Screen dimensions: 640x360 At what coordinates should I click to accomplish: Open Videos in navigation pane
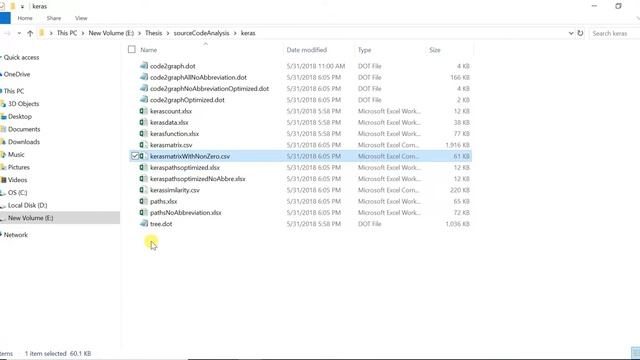(x=18, y=180)
